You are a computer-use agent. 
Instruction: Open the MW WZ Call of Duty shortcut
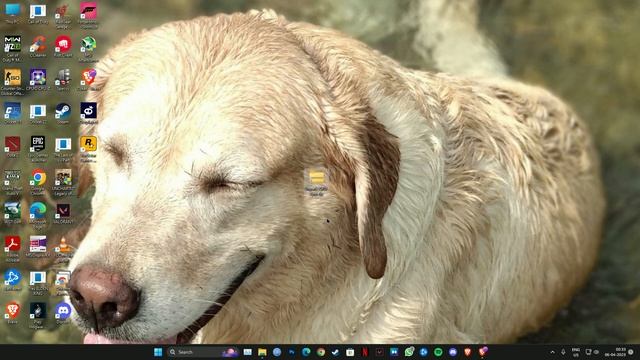[13, 49]
